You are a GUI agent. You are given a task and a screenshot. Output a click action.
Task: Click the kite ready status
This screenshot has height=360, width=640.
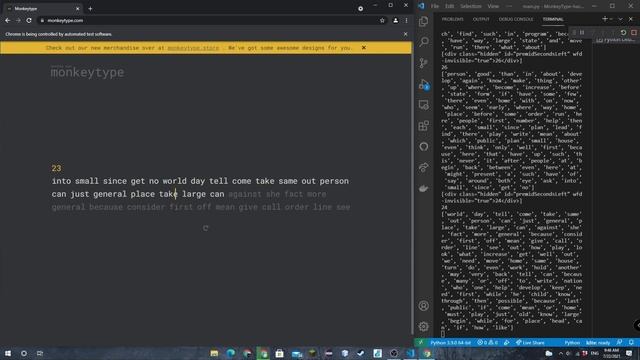point(598,343)
